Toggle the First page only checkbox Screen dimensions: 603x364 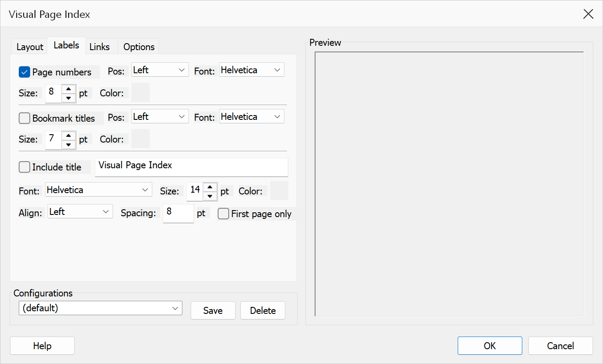point(223,214)
